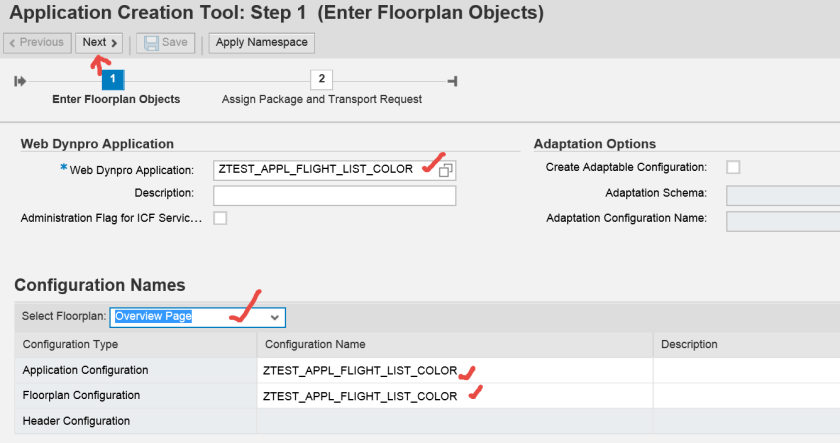Click the Next button in the toolbar
The image size is (840, 443).
(100, 43)
